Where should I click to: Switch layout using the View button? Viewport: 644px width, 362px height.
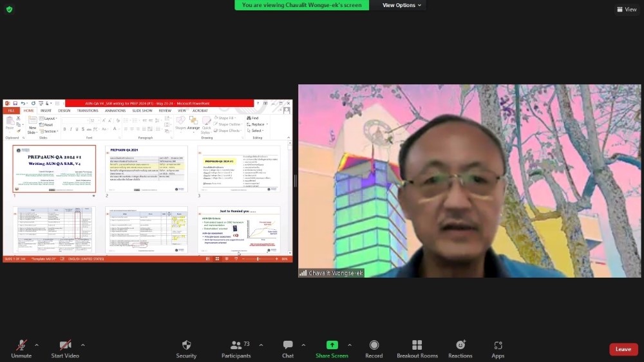tap(627, 9)
